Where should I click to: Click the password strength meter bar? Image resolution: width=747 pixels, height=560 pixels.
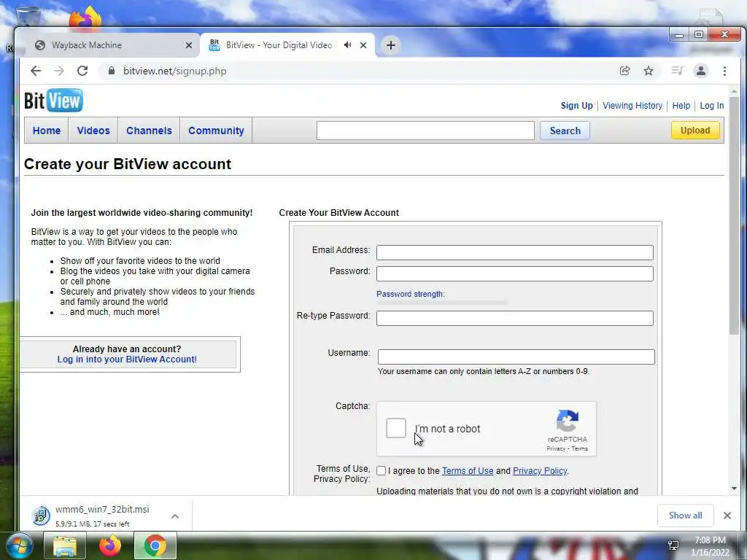[442, 303]
